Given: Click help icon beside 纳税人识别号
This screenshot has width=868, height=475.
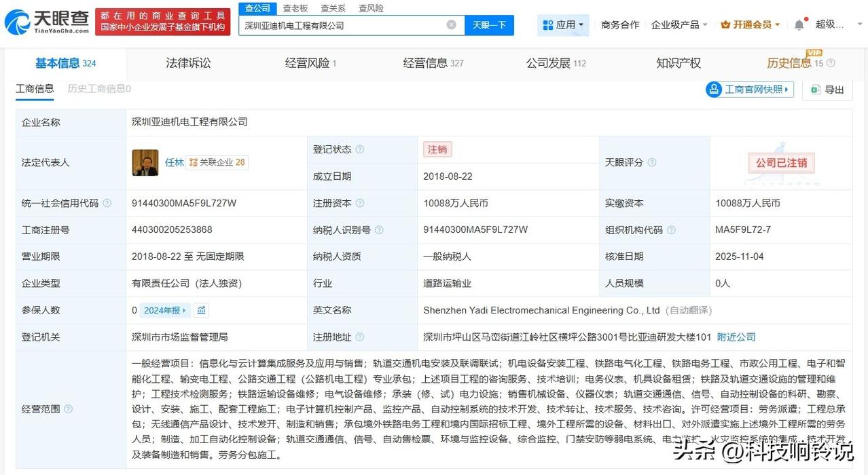Looking at the screenshot, I should click(x=379, y=230).
